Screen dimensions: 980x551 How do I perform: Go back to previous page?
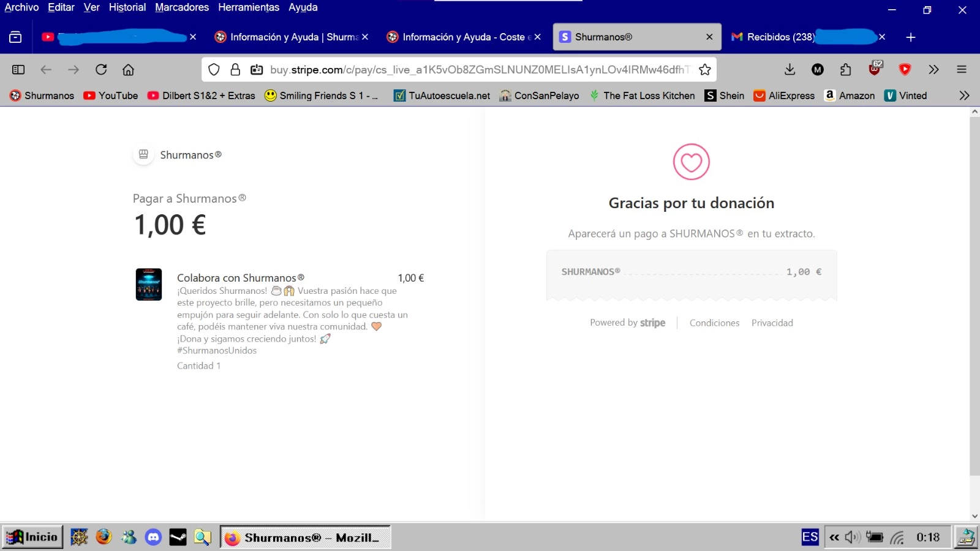click(46, 70)
